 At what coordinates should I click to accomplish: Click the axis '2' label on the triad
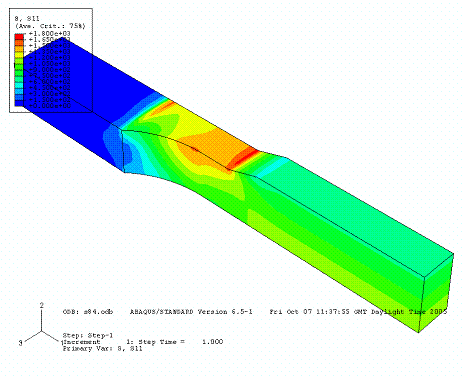[x=42, y=305]
